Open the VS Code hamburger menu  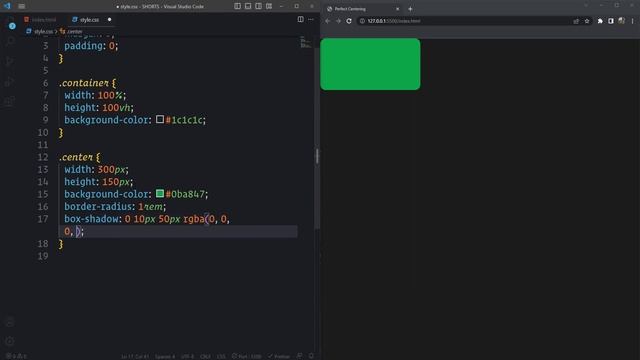click(x=22, y=6)
